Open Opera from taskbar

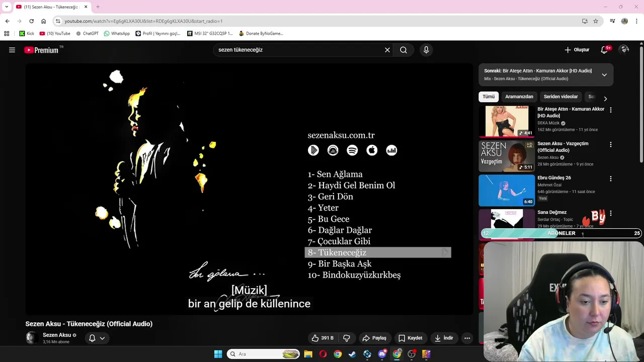coord(323,354)
